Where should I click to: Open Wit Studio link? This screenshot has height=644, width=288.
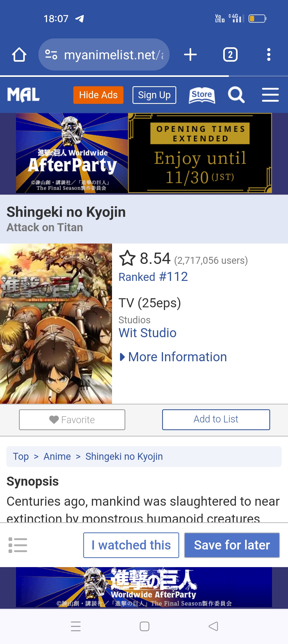pos(147,333)
